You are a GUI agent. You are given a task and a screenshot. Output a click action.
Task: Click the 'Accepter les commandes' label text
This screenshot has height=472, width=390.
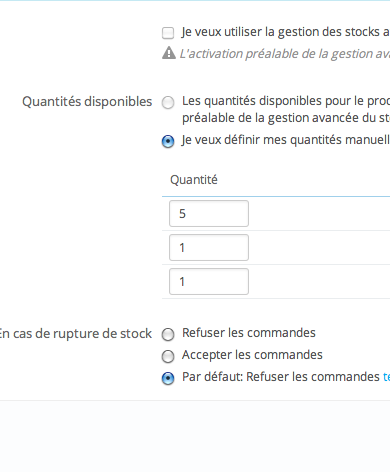(252, 355)
